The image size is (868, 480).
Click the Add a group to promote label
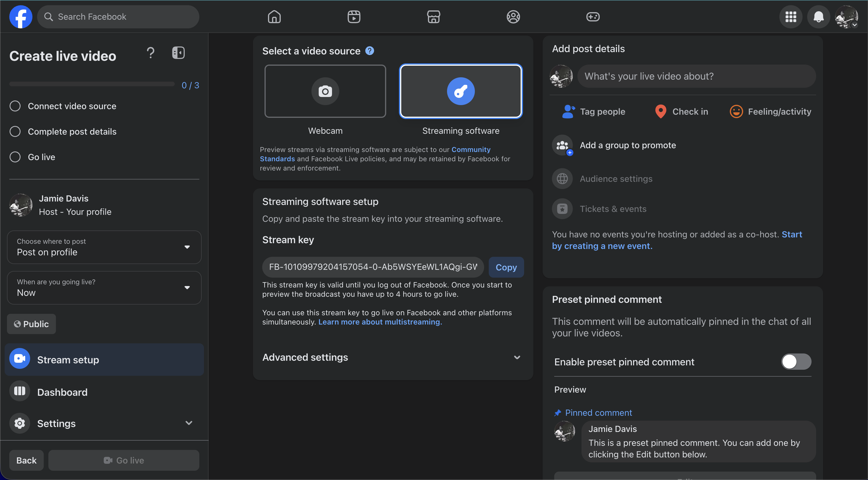[628, 145]
